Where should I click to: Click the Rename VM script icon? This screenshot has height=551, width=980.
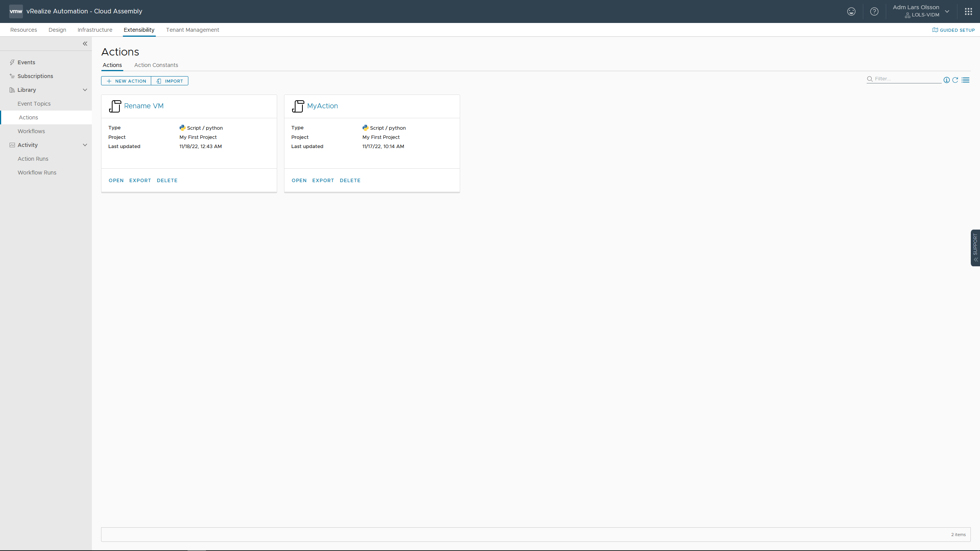tap(115, 106)
